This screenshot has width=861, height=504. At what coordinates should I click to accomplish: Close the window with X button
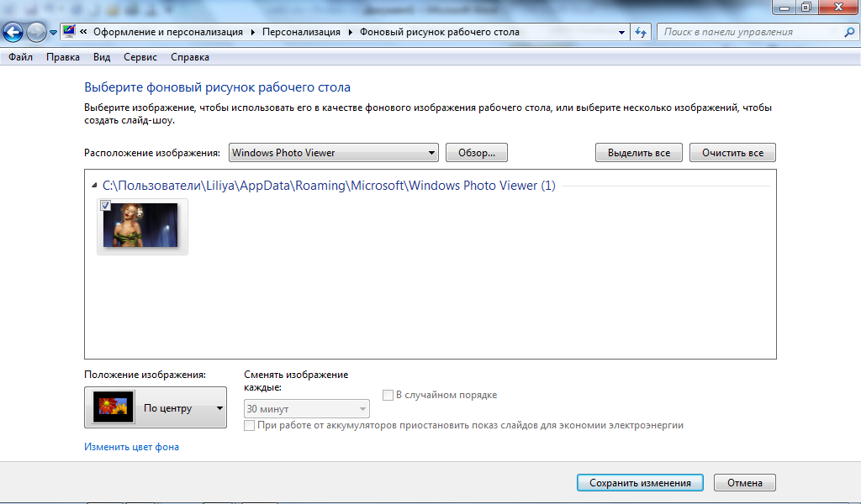pos(838,7)
